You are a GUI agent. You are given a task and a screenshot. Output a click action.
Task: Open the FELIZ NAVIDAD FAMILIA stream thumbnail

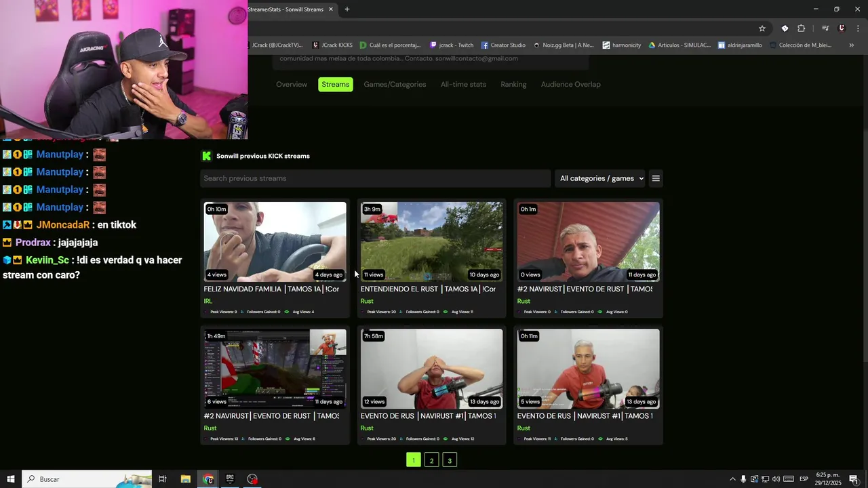click(x=275, y=241)
